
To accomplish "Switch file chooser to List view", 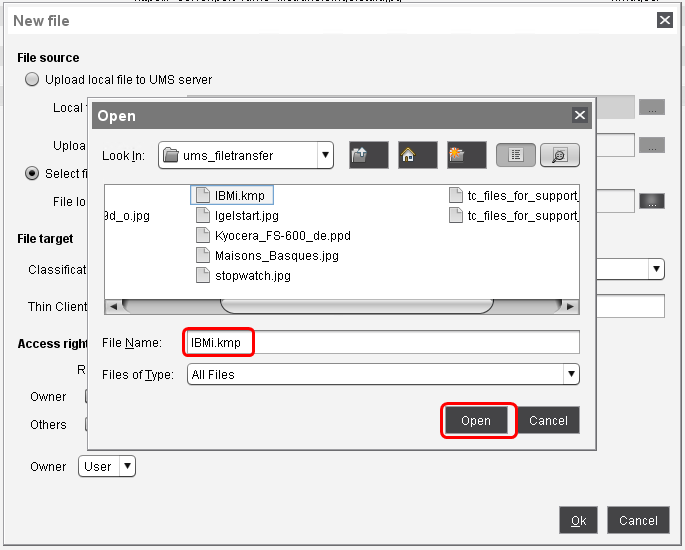I will [516, 155].
